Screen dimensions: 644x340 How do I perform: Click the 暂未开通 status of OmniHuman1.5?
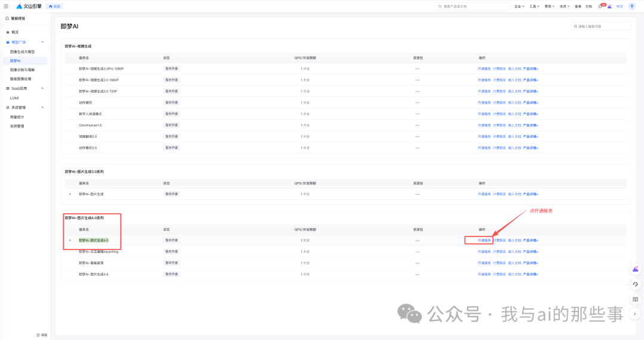[172, 125]
